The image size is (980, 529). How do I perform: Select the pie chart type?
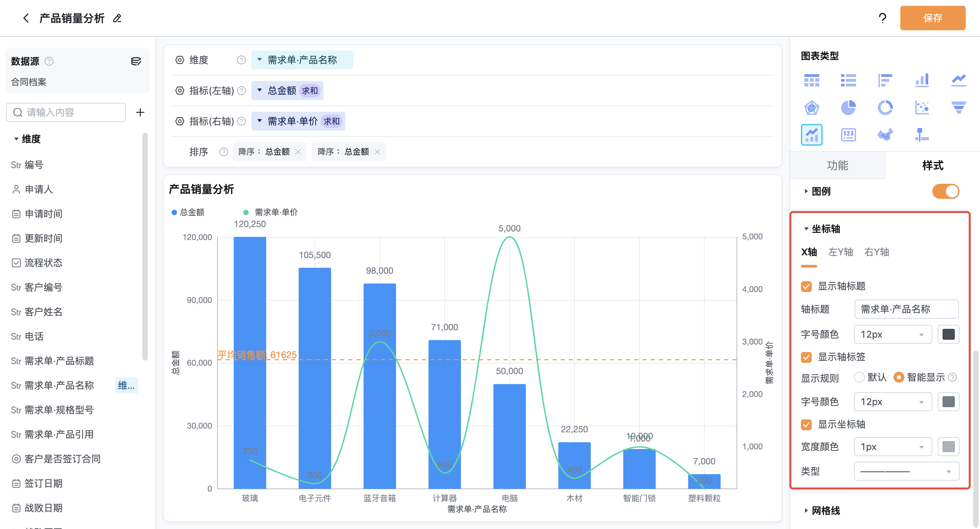(848, 108)
